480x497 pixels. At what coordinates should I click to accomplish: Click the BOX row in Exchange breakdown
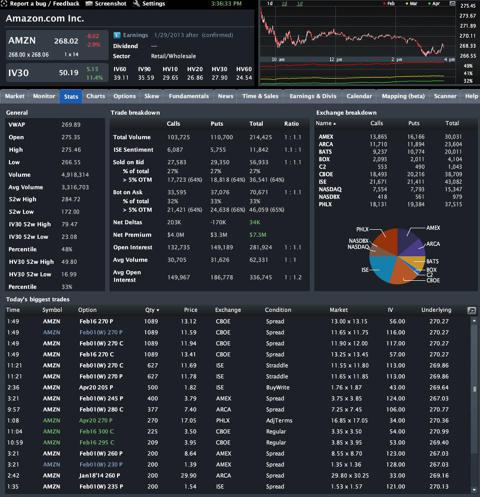(396, 159)
